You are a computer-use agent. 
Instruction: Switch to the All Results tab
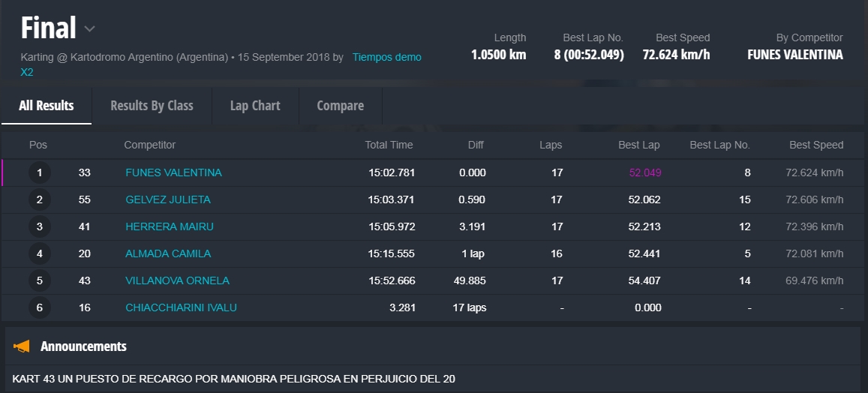click(47, 106)
